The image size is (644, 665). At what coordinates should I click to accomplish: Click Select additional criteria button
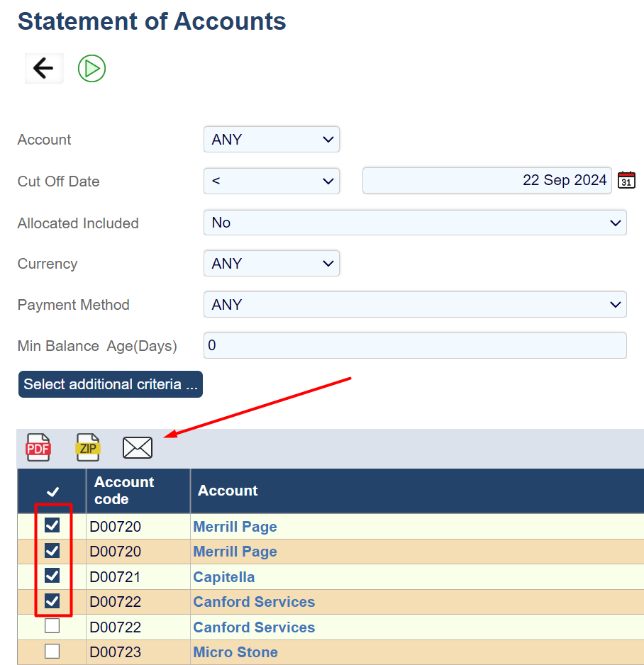(111, 384)
